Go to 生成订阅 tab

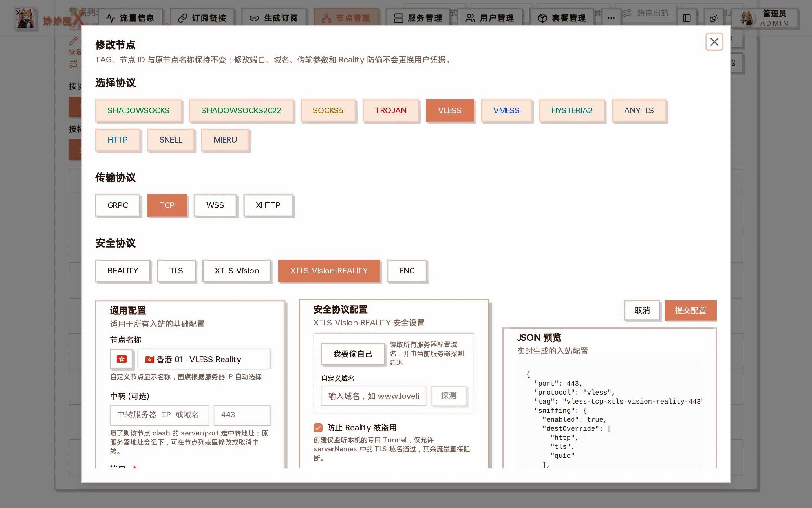pyautogui.click(x=274, y=18)
